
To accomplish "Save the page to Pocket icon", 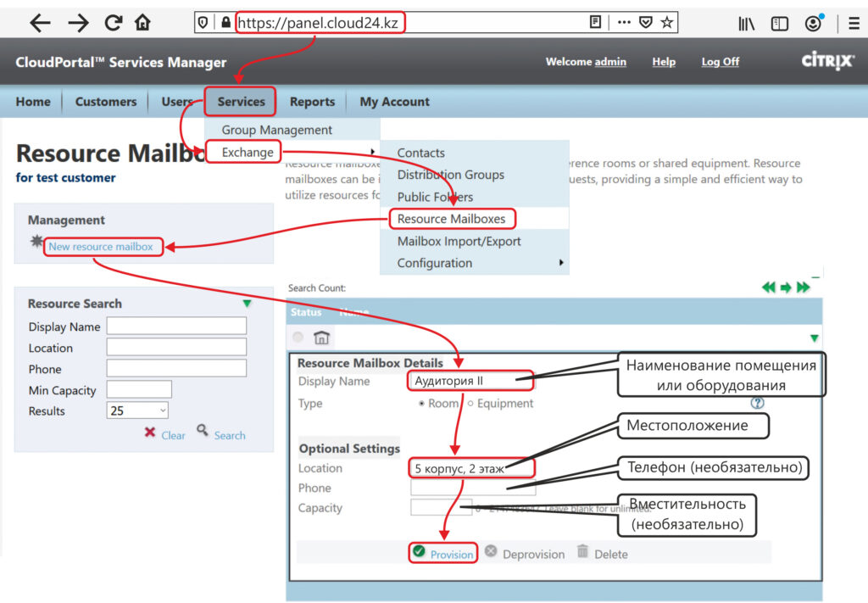I will tap(645, 22).
